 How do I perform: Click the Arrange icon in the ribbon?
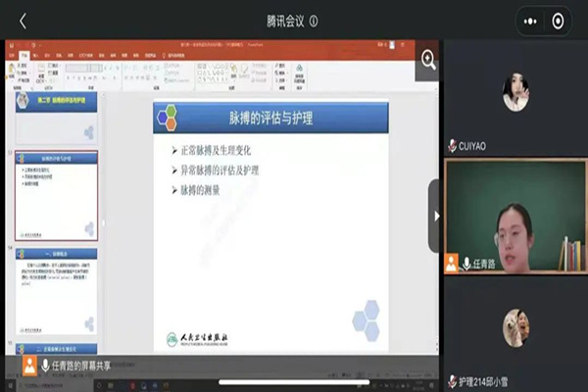pos(233,71)
